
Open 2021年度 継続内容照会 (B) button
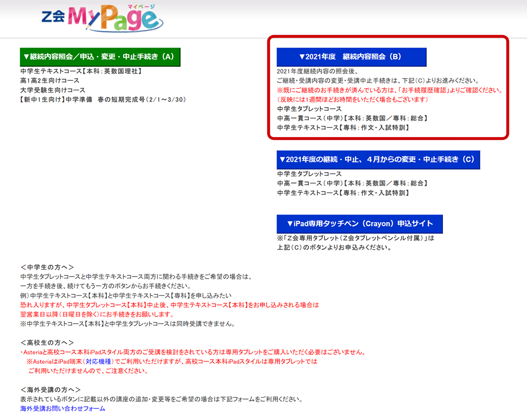coord(351,57)
